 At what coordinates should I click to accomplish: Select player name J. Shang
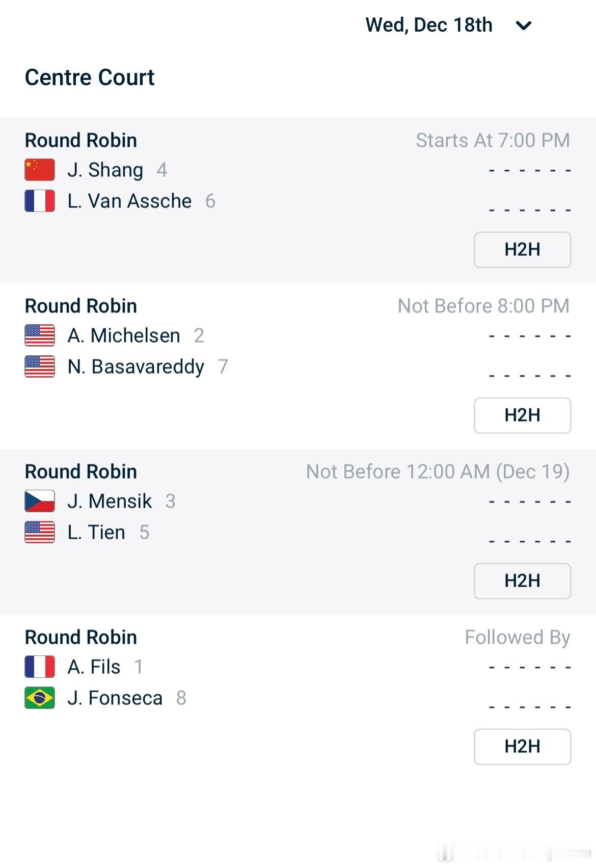pos(105,170)
